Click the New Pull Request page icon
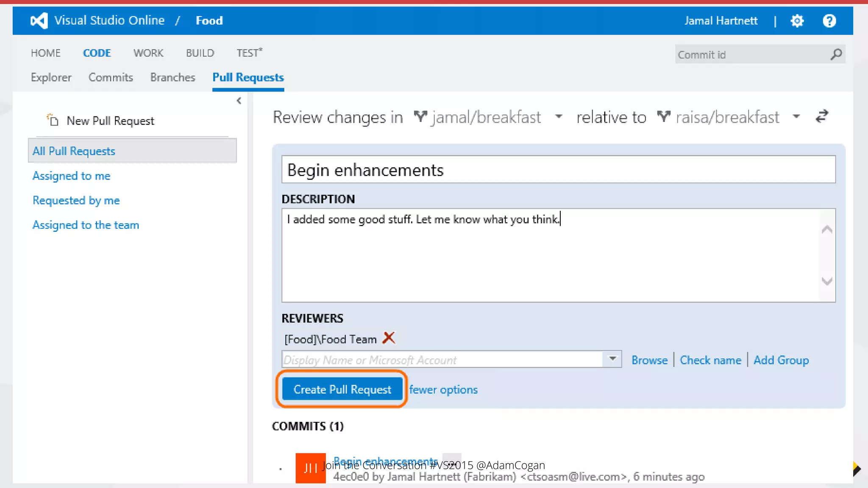This screenshot has height=488, width=868. click(53, 120)
